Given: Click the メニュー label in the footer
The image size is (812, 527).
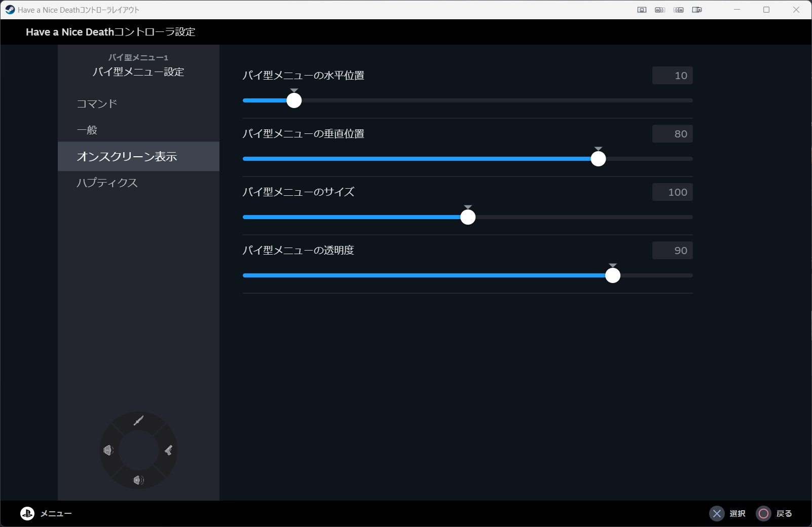Looking at the screenshot, I should click(x=56, y=513).
